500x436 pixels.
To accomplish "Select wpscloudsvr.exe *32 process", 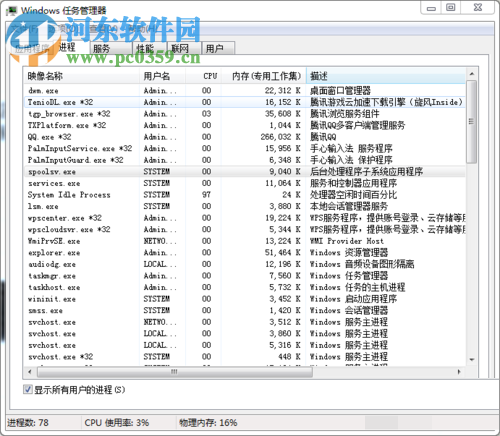I will click(245, 229).
